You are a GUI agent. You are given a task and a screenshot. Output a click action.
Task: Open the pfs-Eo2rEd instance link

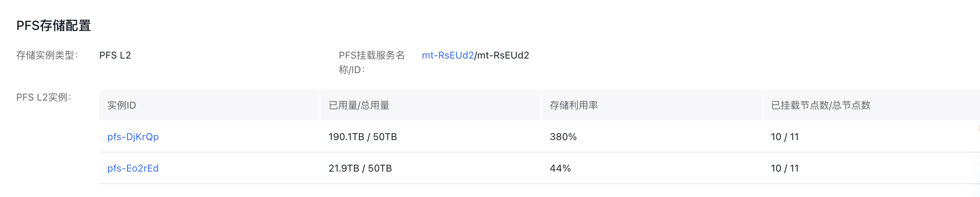pos(133,168)
